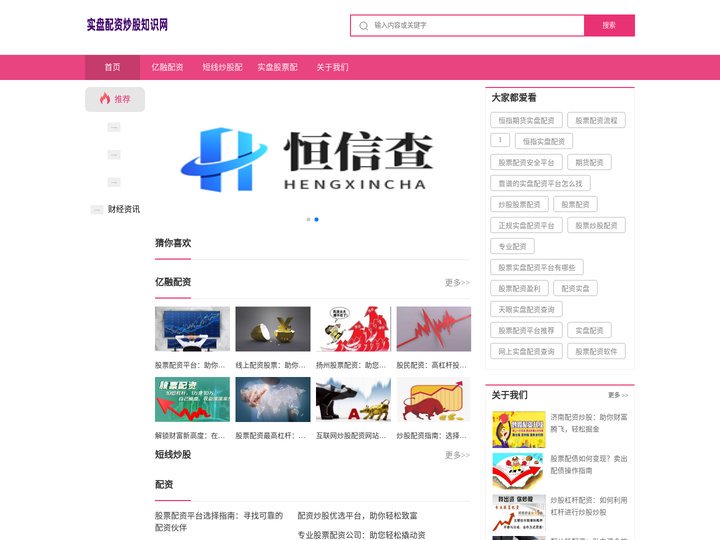Open the 股票配资平台 stock monitor thumbnail

pyautogui.click(x=192, y=329)
